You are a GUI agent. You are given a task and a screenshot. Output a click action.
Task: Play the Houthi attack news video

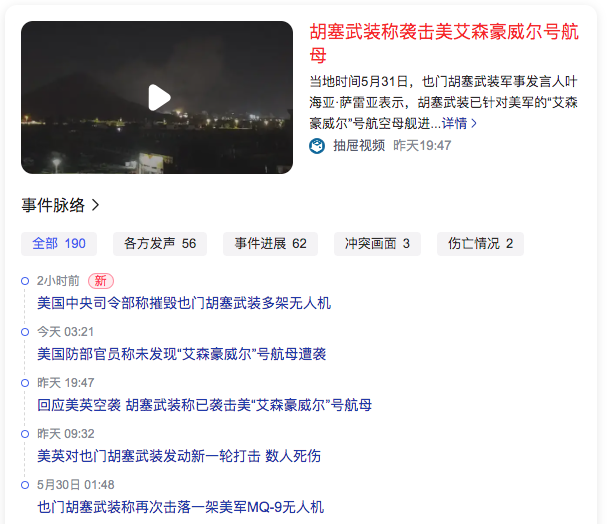coord(159,98)
